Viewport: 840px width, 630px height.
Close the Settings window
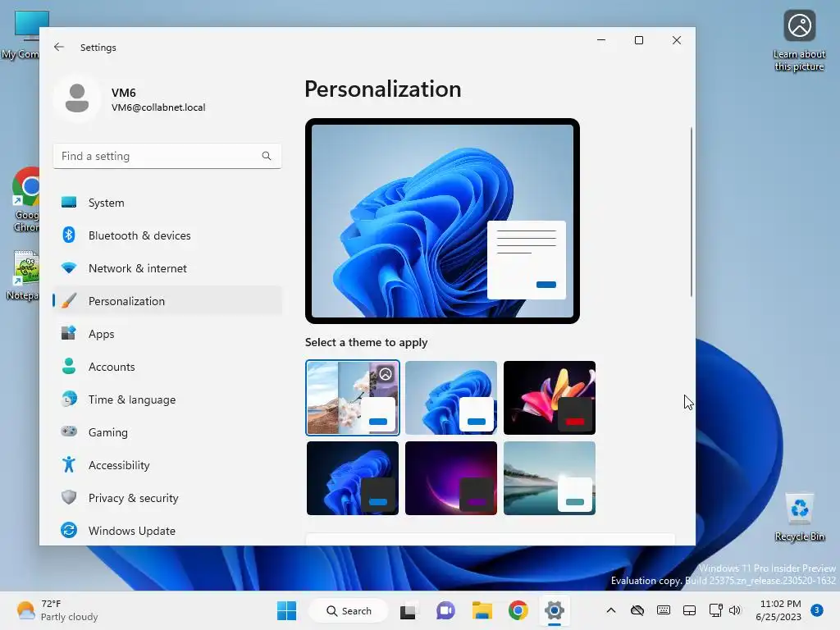tap(677, 40)
